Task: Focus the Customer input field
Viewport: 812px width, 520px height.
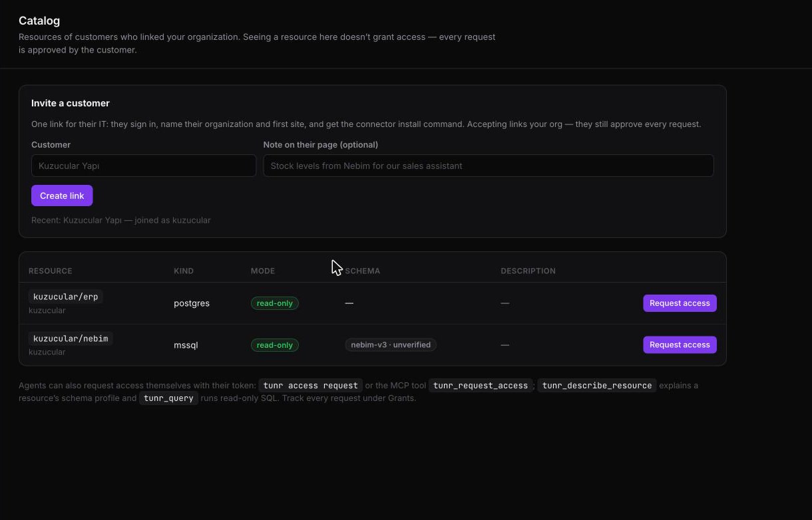Action: [144, 166]
